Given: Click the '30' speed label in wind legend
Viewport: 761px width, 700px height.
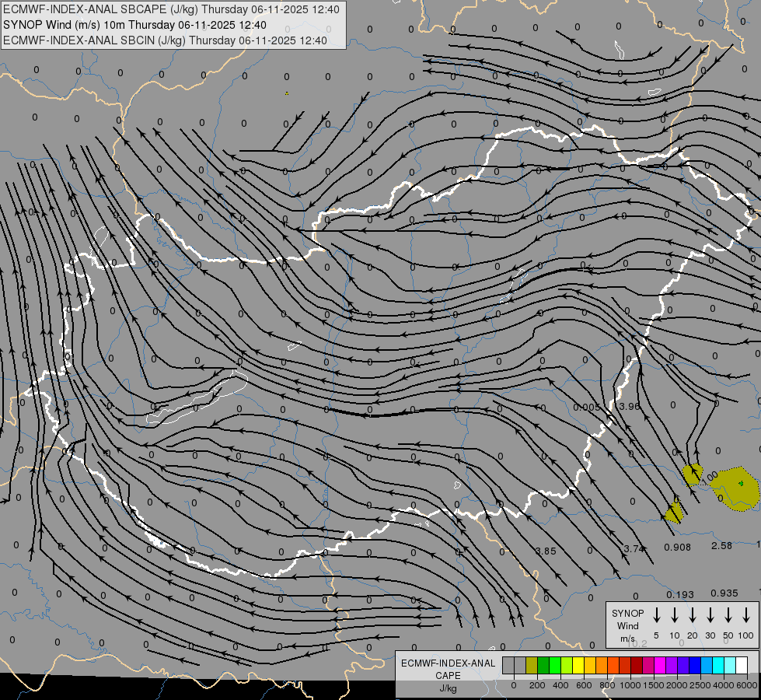Looking at the screenshot, I should 710,635.
